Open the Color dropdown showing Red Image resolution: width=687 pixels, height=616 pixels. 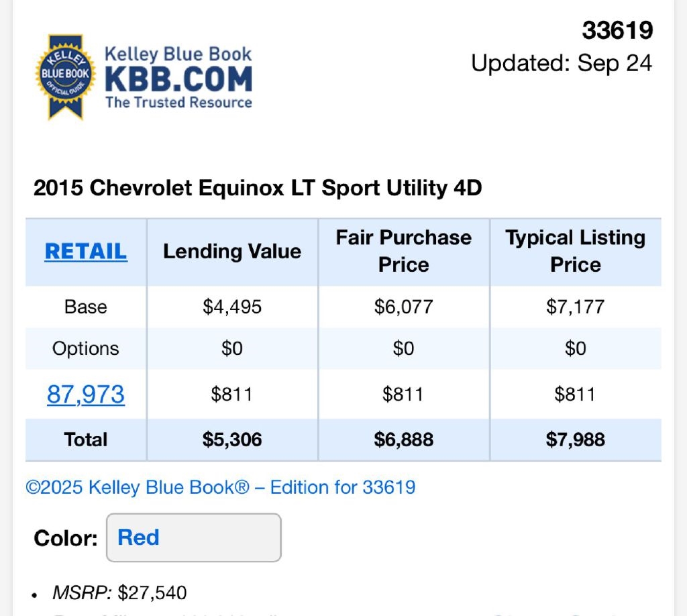193,537
